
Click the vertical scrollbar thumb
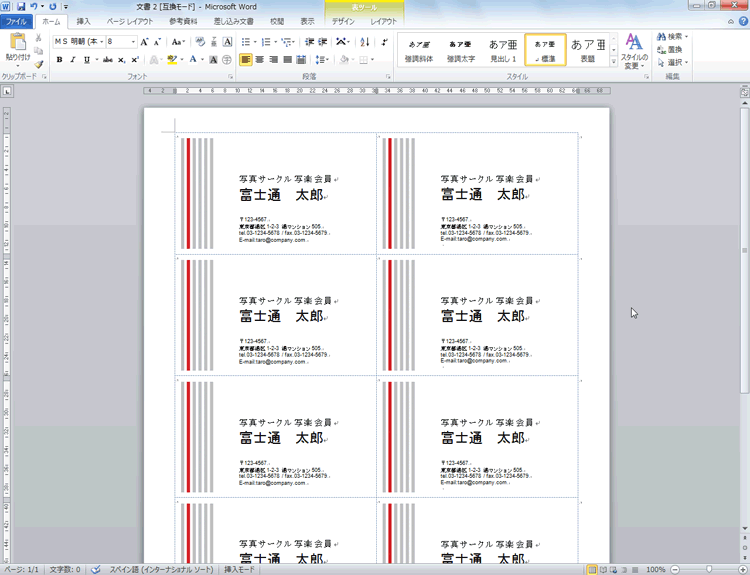744,250
